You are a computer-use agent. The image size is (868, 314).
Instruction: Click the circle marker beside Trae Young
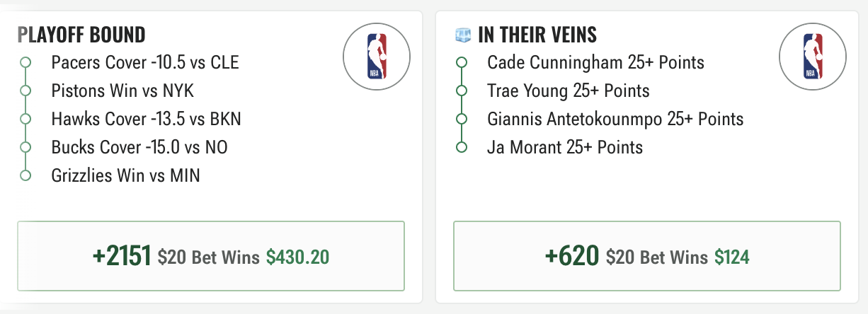[462, 91]
